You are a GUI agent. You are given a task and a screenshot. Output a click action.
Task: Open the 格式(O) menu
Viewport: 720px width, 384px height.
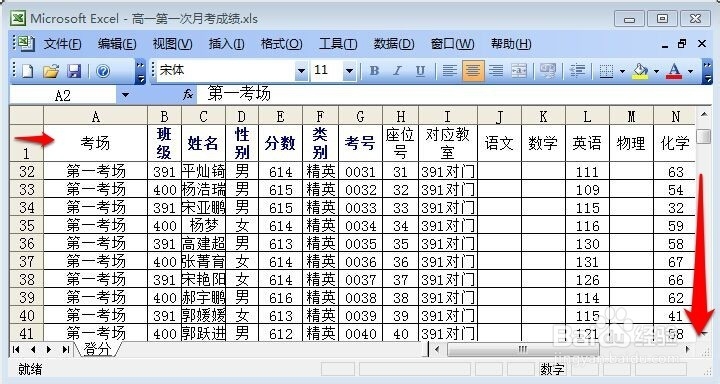point(281,44)
